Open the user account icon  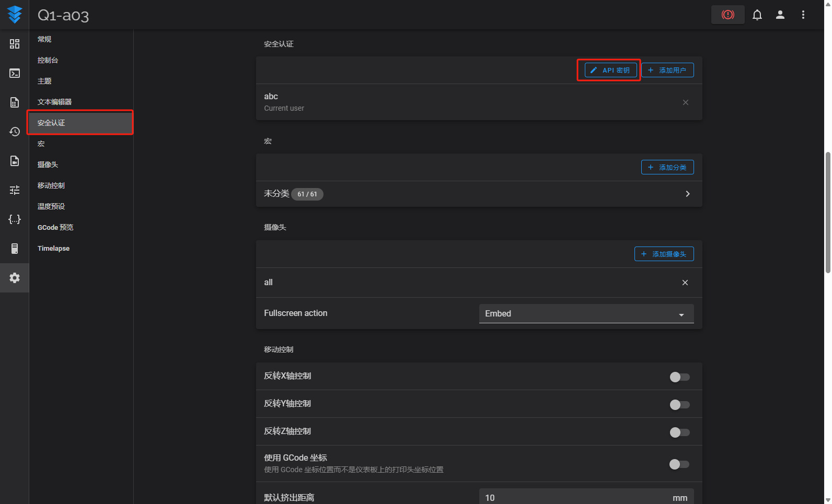point(780,15)
